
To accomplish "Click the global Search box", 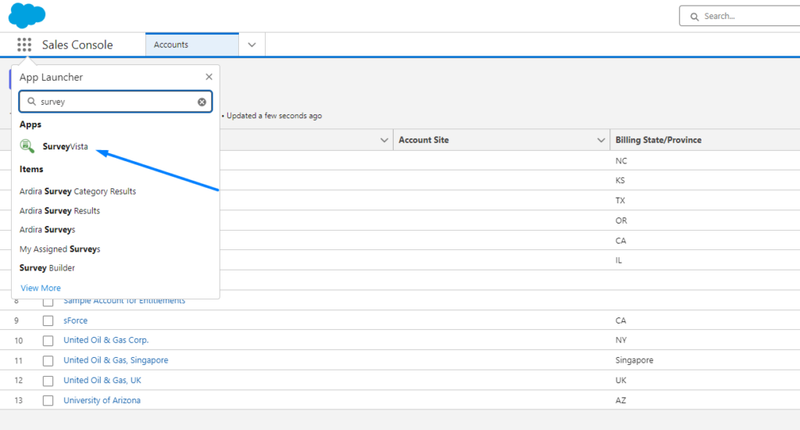I will click(x=740, y=16).
